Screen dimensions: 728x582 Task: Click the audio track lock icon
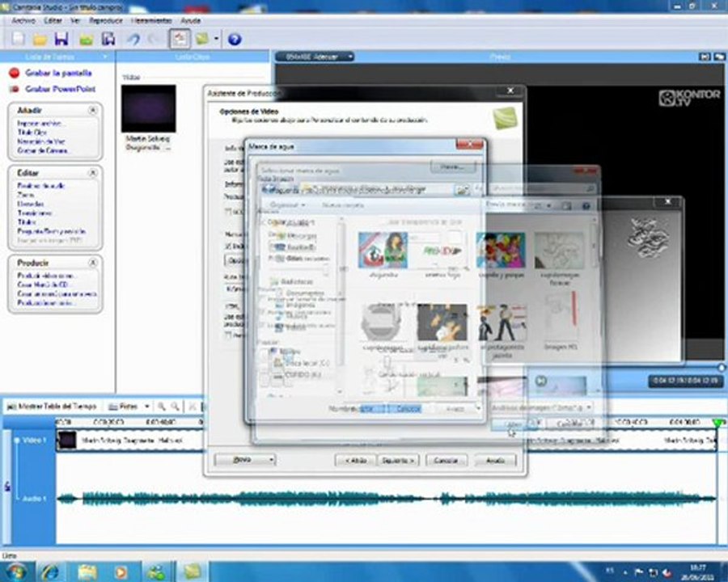click(7, 487)
